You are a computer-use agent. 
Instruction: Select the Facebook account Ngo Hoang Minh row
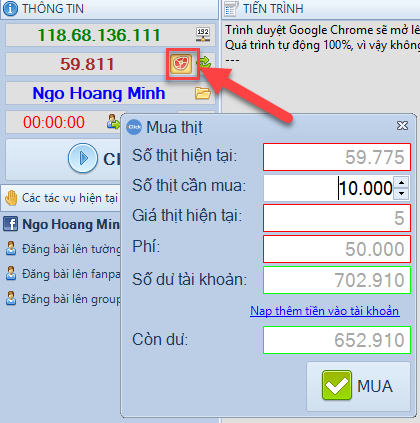tap(62, 224)
